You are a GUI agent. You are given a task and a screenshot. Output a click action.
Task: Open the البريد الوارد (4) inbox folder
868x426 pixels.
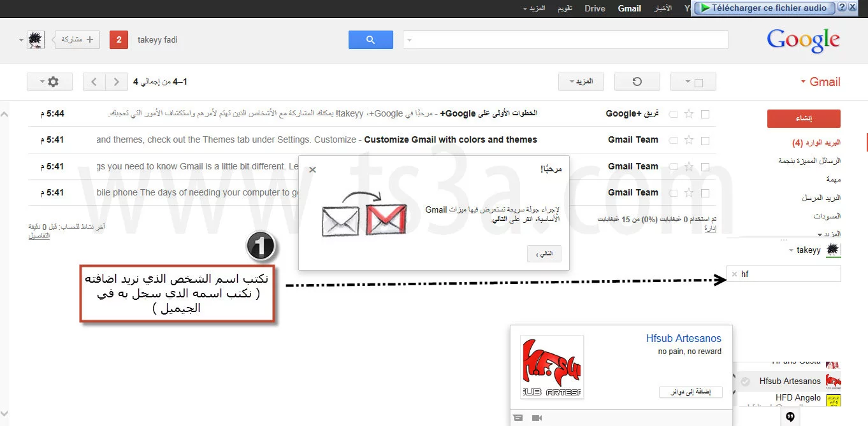816,143
